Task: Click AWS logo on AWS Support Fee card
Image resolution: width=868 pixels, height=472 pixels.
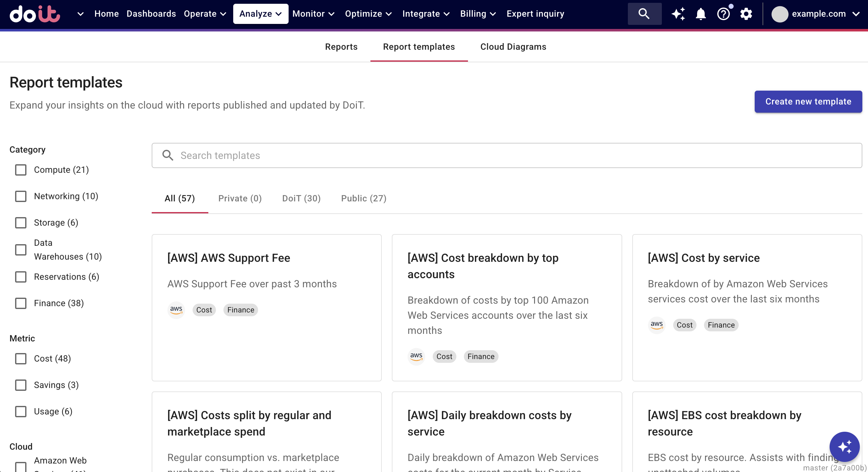Action: (x=176, y=310)
